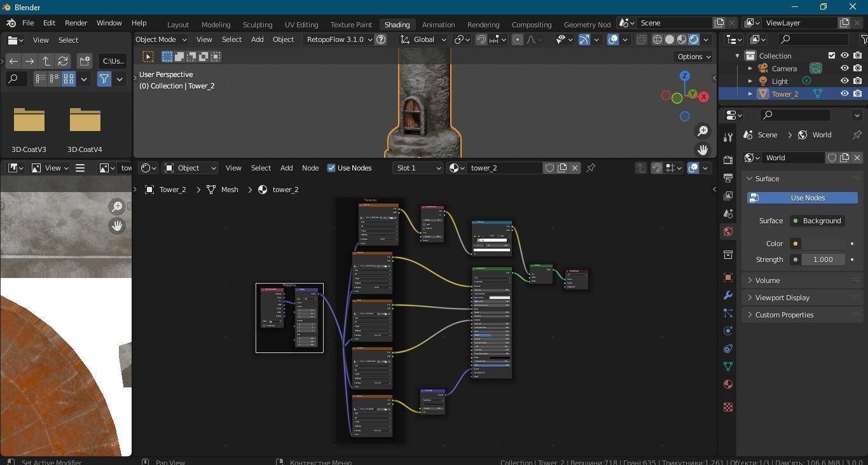Open the Material properties tab
The image size is (868, 465).
click(x=728, y=384)
